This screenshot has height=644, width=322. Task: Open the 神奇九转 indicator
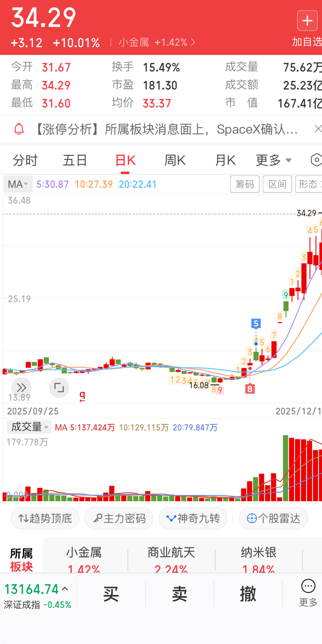click(193, 518)
